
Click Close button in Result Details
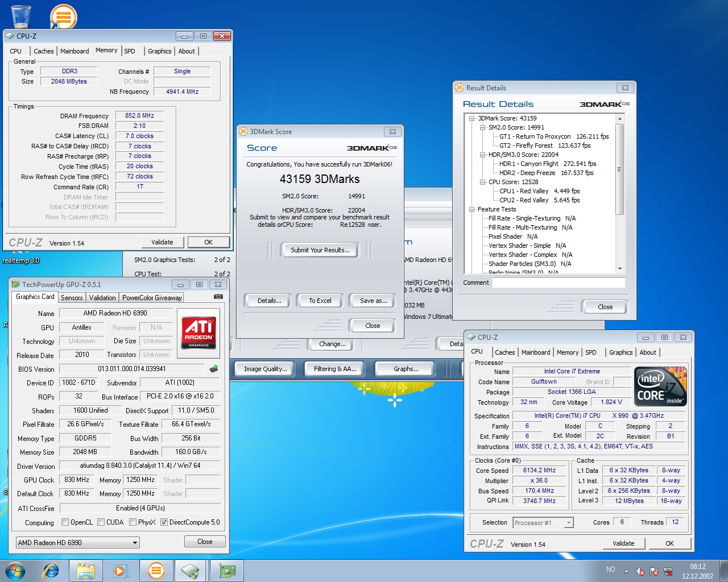point(605,307)
